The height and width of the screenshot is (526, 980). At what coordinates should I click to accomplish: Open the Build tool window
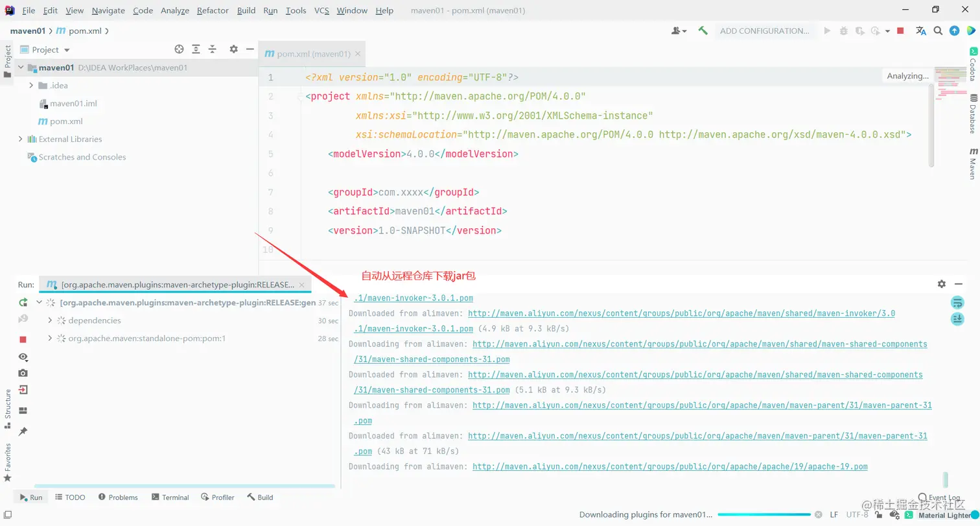coord(260,497)
